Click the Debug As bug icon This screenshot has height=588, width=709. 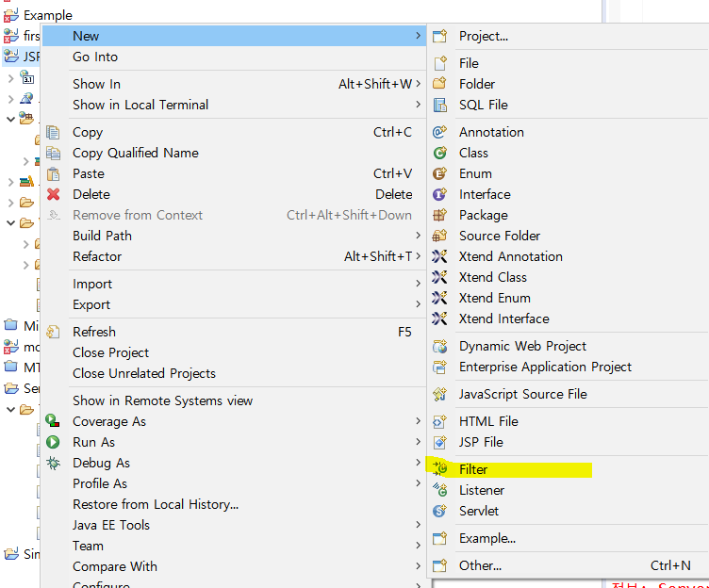(x=54, y=463)
